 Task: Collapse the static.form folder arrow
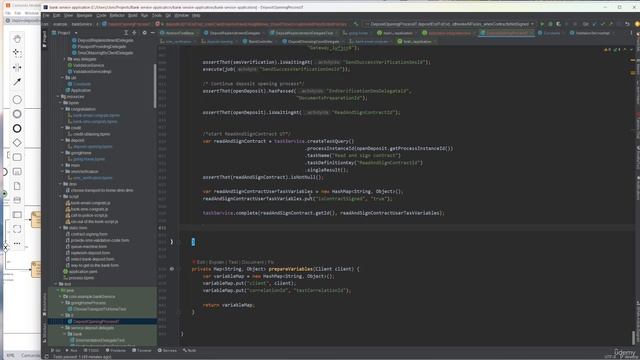point(60,228)
